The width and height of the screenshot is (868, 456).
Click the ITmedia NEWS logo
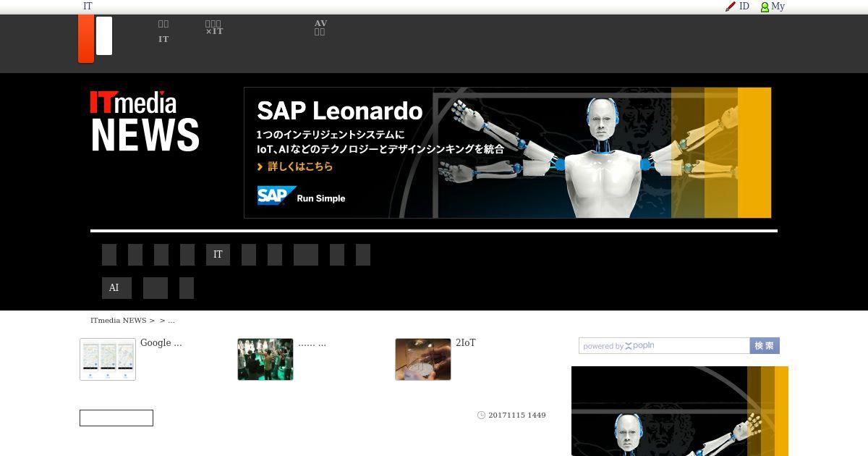145,121
